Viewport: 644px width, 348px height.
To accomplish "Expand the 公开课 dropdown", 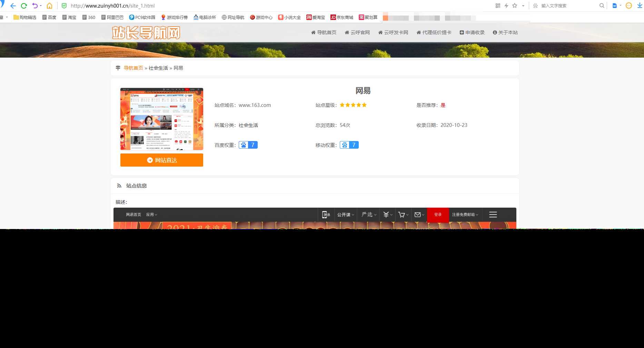I will point(345,214).
